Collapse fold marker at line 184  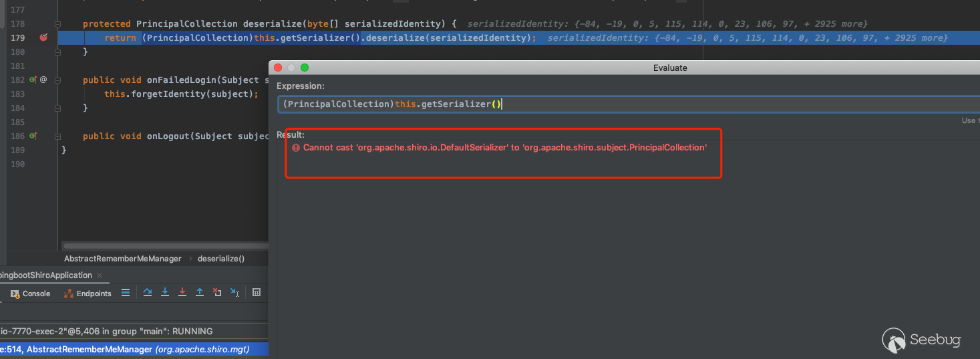pyautogui.click(x=58, y=108)
